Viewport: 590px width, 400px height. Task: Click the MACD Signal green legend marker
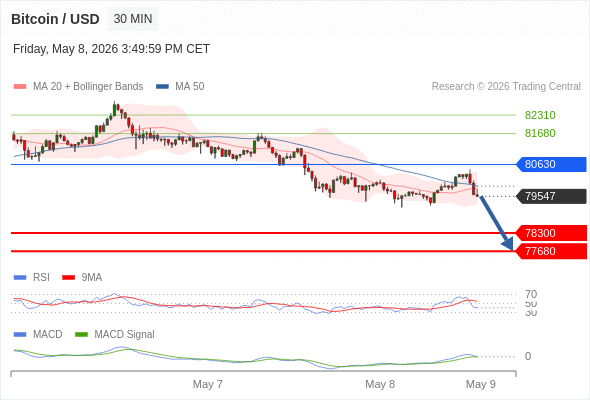(x=81, y=334)
